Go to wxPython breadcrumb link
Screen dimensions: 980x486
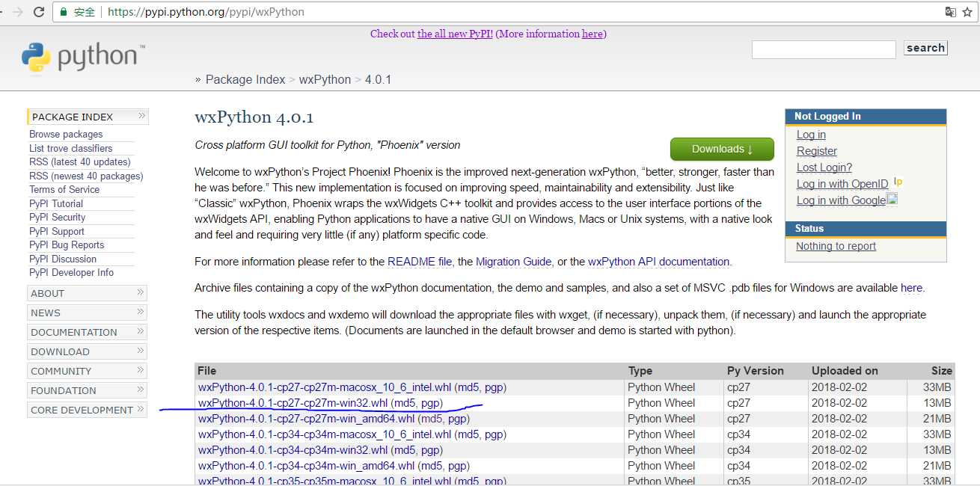click(325, 79)
